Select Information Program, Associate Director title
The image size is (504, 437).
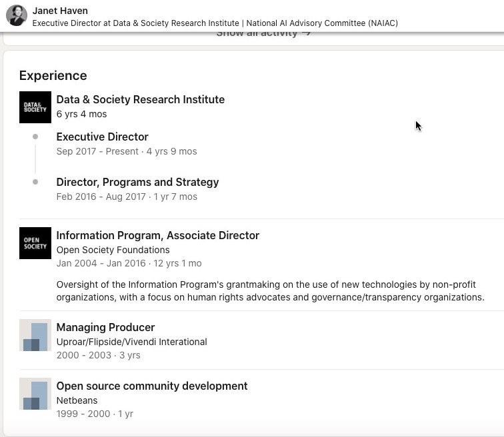[158, 235]
